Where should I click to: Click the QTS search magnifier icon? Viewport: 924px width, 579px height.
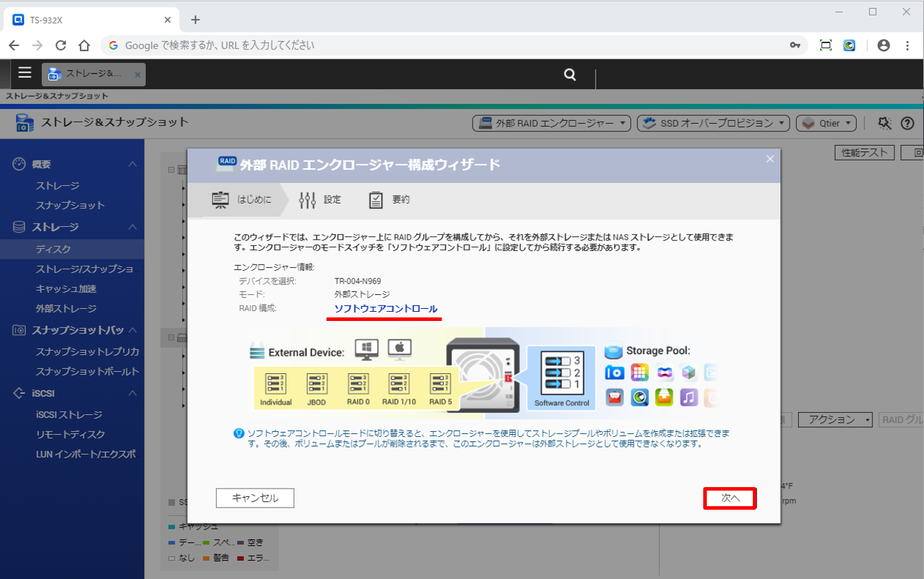(570, 74)
